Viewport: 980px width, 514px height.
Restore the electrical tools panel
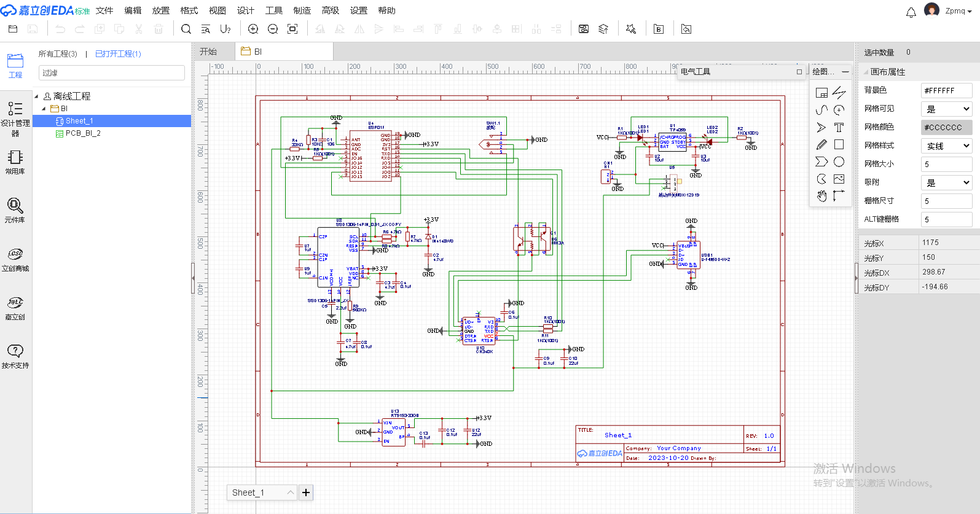click(x=799, y=72)
